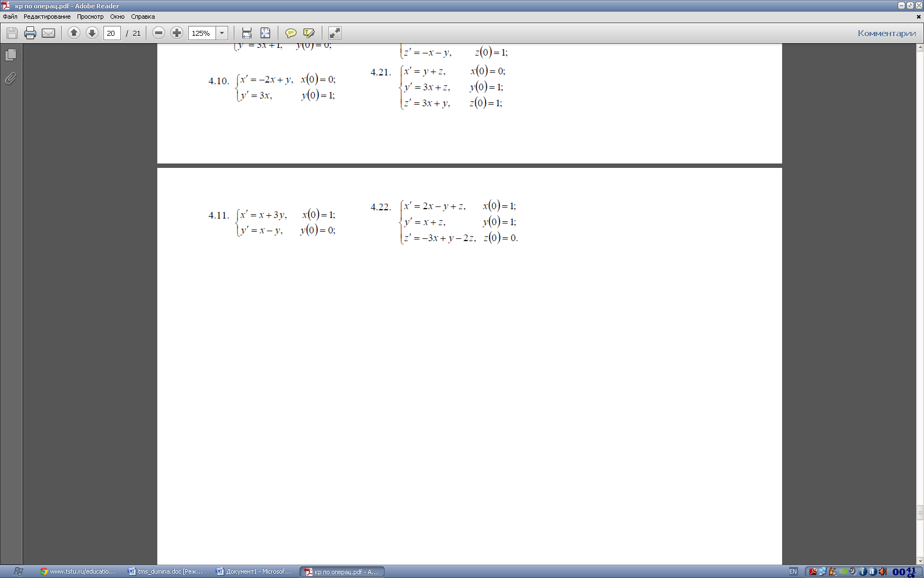Screen dimensions: 924x578
Task: Click the scrollbar up arrow
Action: [x=920, y=48]
